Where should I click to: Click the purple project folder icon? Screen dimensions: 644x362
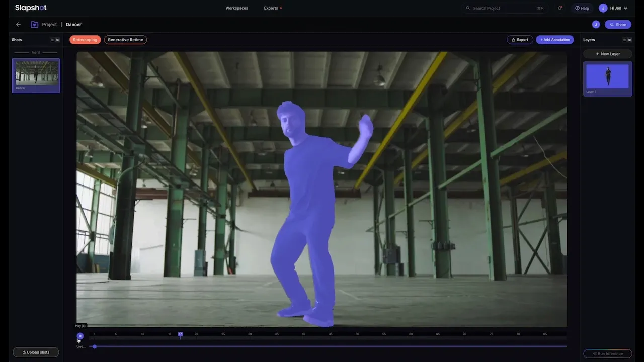coord(34,24)
